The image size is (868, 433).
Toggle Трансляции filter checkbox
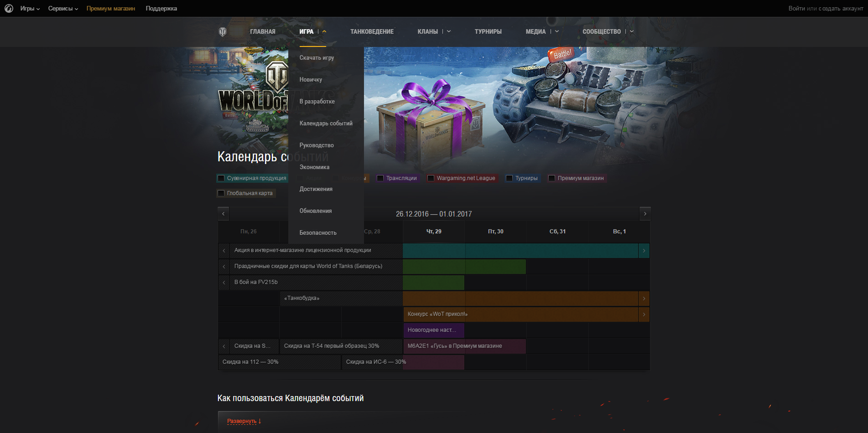point(380,178)
